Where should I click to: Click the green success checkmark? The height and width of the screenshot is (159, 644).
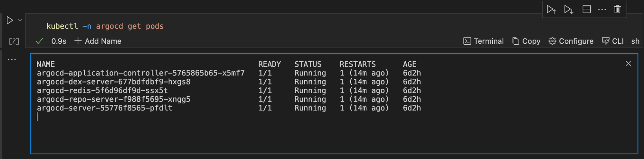coord(39,41)
